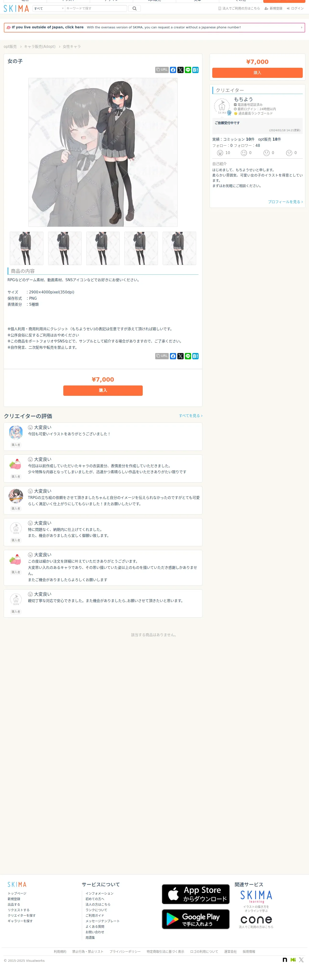
Task: Open ログイン in the header
Action: [x=295, y=8]
